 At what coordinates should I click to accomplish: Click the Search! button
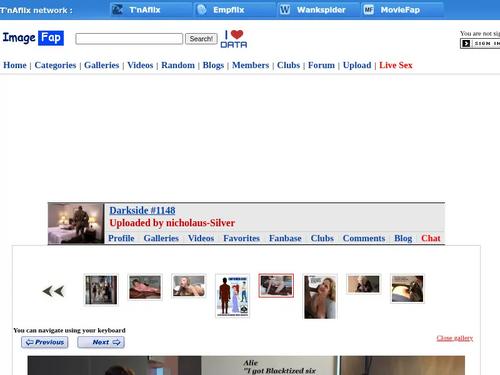[201, 39]
